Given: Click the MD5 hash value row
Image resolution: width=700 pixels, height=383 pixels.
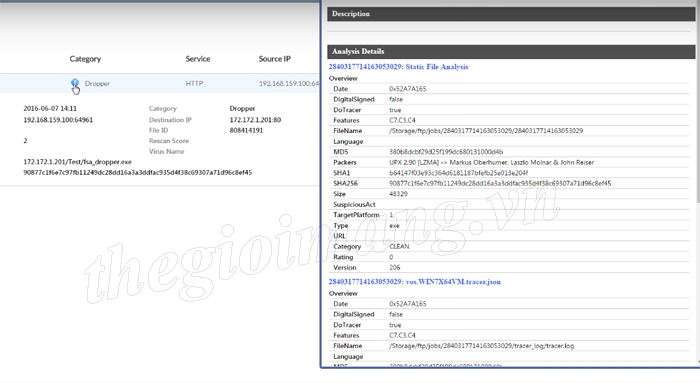Looking at the screenshot, I should click(509, 152).
